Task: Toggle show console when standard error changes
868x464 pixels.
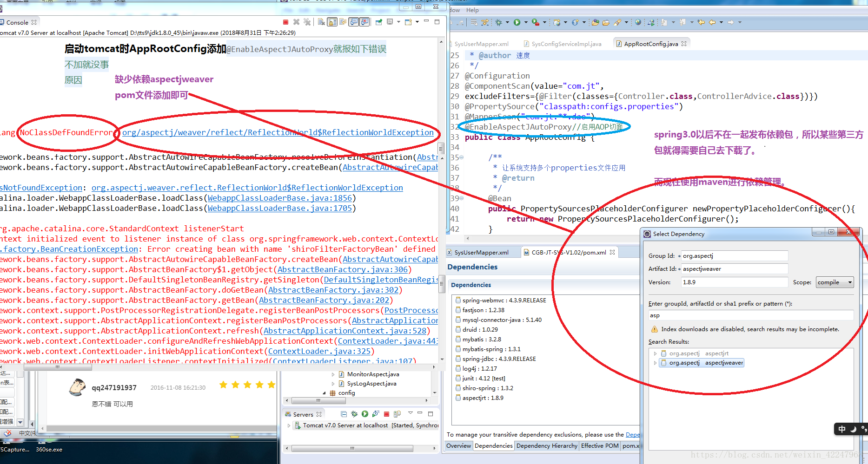Action: (364, 22)
